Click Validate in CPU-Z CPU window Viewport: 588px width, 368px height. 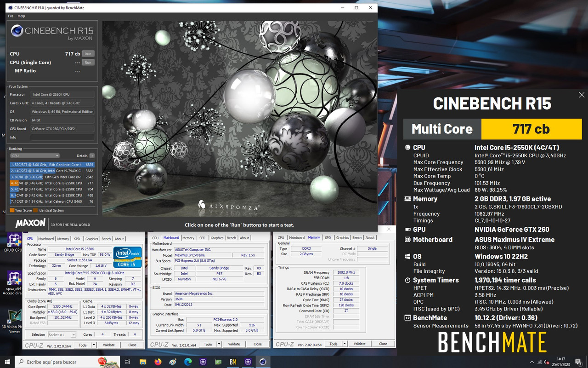pos(109,345)
